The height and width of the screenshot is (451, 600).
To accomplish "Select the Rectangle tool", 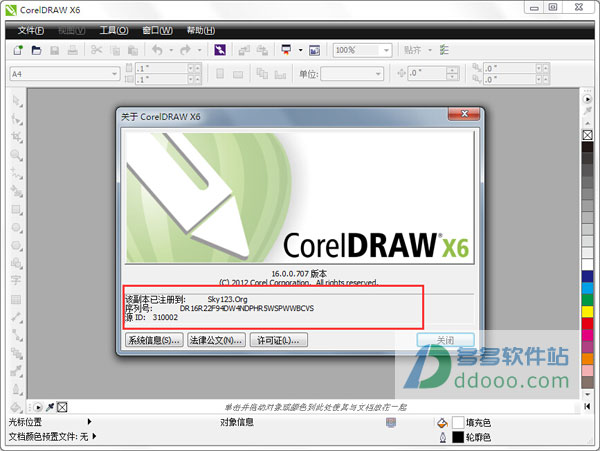I will tap(16, 210).
